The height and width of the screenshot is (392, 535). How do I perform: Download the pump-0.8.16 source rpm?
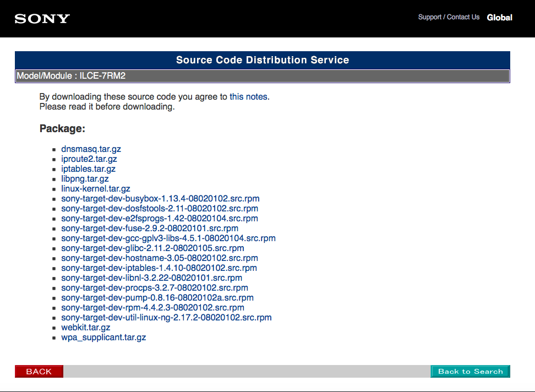pyautogui.click(x=157, y=297)
